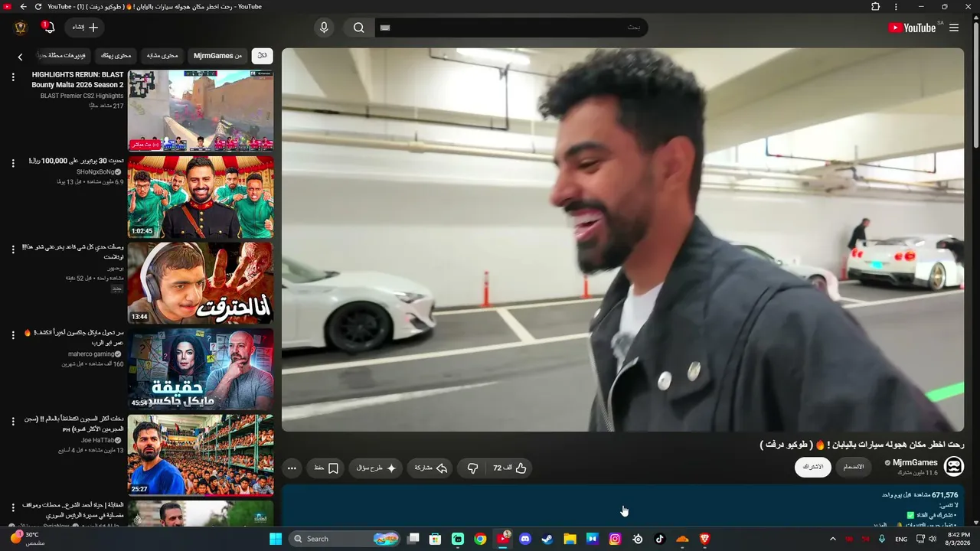Image resolution: width=980 pixels, height=551 pixels.
Task: Open the Joe HaTTab prison video thumbnail
Action: coord(201,455)
